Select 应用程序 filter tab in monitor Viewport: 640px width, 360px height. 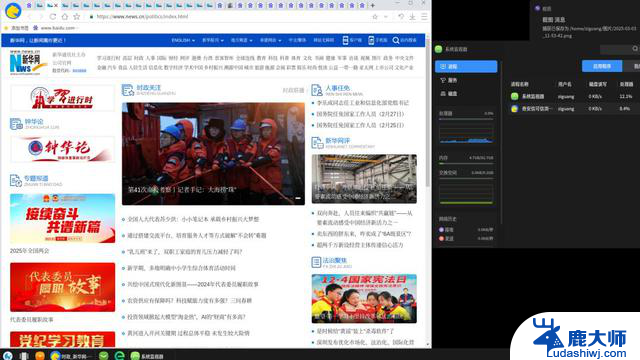click(x=602, y=66)
